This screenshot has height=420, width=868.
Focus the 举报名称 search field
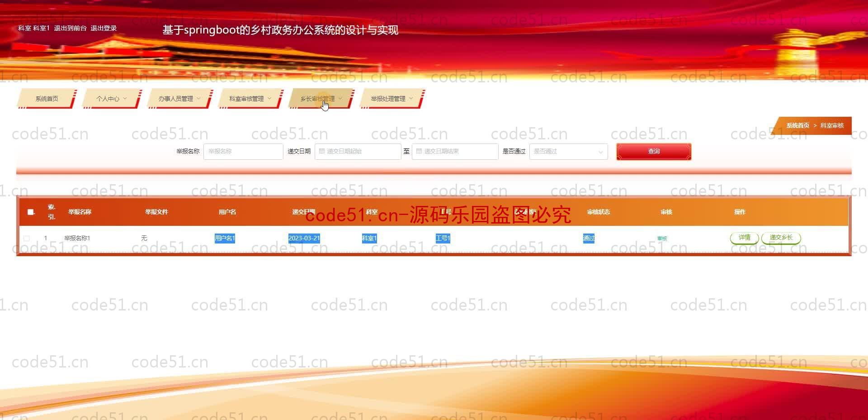[x=243, y=151]
